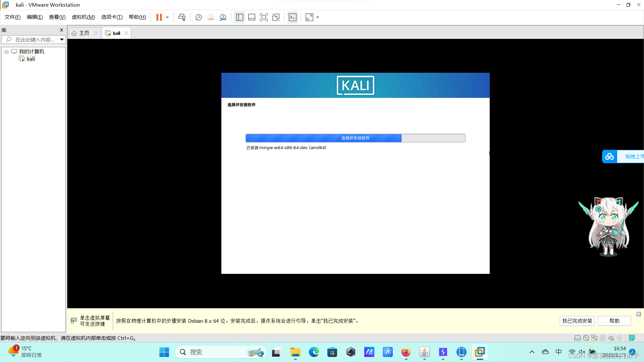Open the library search dropdown arrow
The width and height of the screenshot is (644, 362).
pyautogui.click(x=62, y=40)
